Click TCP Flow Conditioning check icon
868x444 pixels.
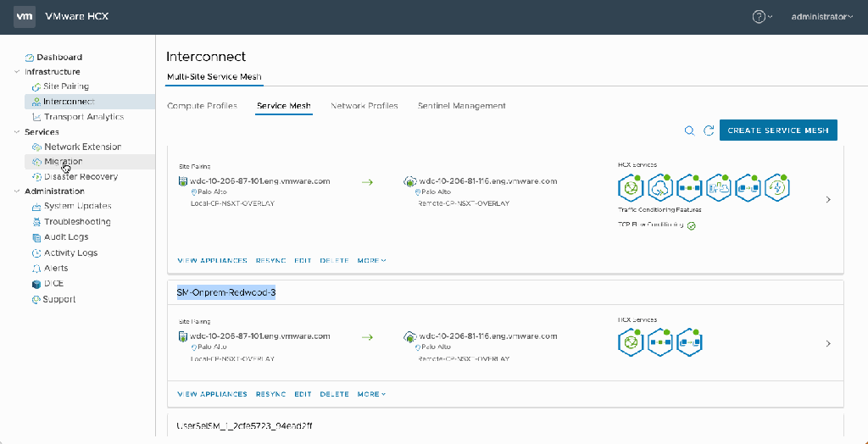[692, 226]
